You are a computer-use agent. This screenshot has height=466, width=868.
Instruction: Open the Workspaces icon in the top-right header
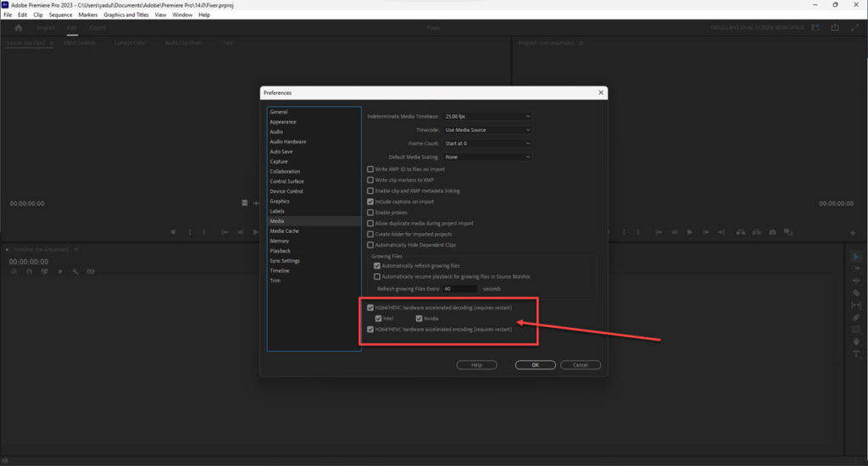coord(815,28)
